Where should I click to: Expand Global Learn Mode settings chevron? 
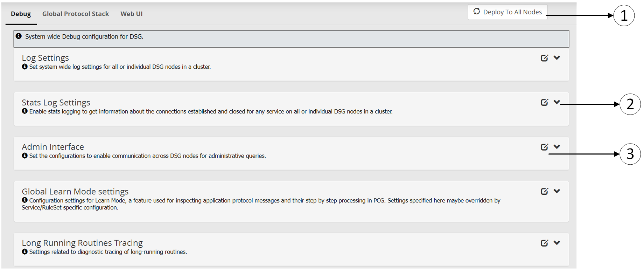[557, 191]
